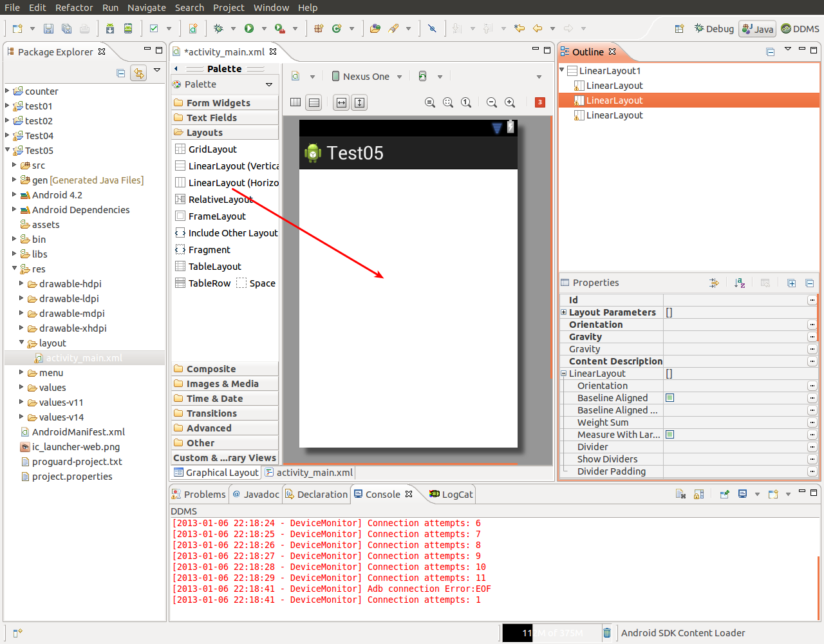The height and width of the screenshot is (644, 824).
Task: Toggle the Baseline Aligned checkbox
Action: [x=669, y=398]
